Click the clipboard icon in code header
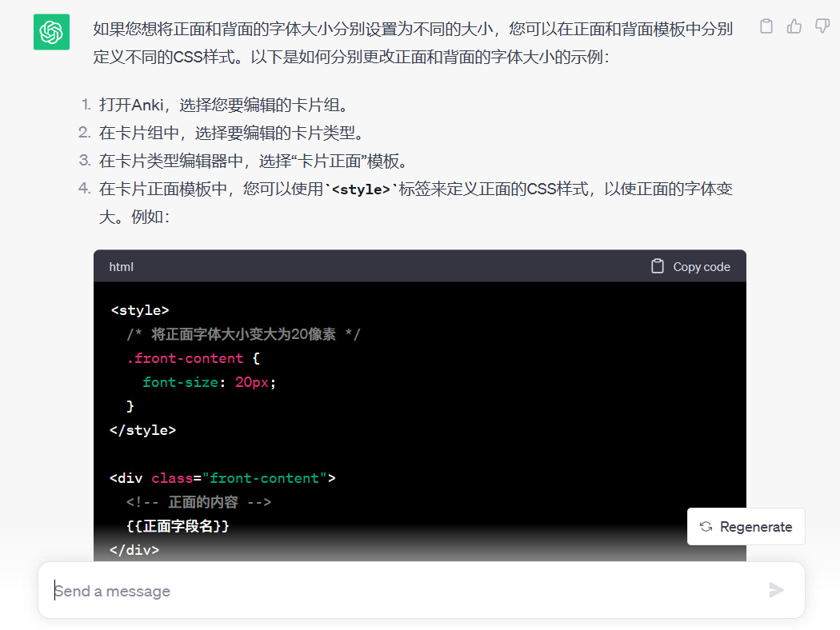Viewport: 840px width, 630px height. point(658,266)
